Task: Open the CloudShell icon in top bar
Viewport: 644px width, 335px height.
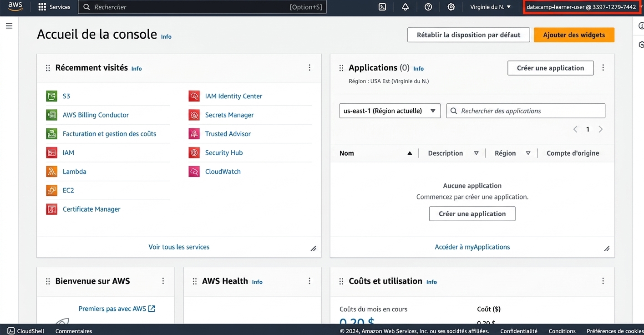Action: coord(382,7)
